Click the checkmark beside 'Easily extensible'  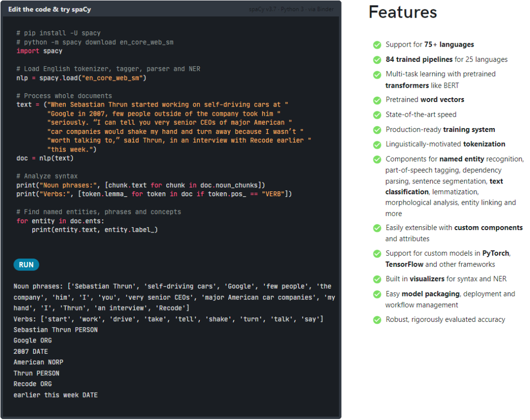coord(377,228)
